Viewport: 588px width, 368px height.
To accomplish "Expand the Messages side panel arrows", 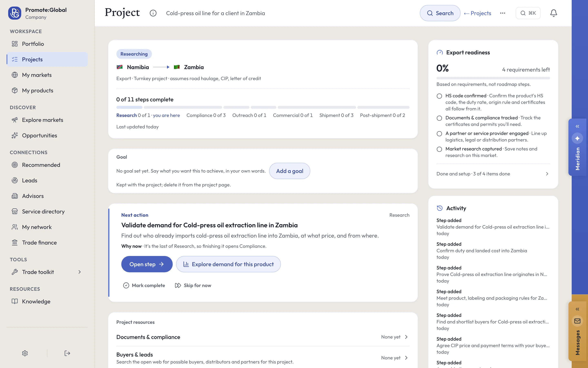I will pos(577,309).
